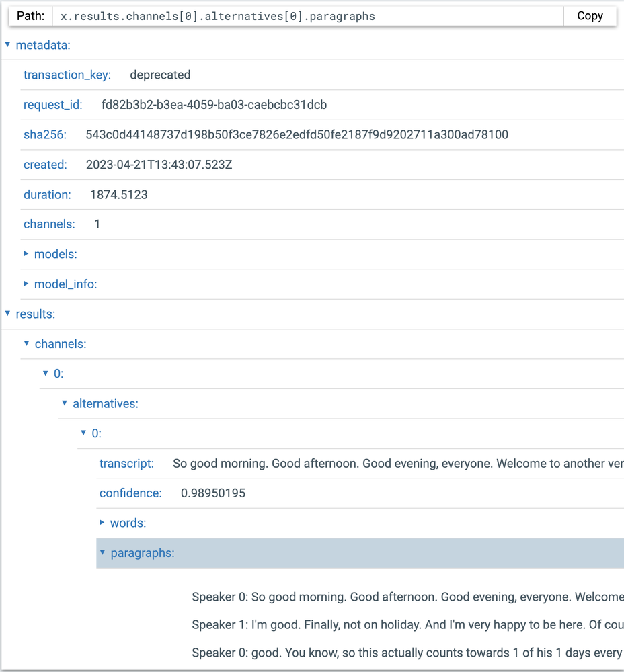The height and width of the screenshot is (672, 624).
Task: Click the sha256 hash value
Action: pyautogui.click(x=297, y=135)
